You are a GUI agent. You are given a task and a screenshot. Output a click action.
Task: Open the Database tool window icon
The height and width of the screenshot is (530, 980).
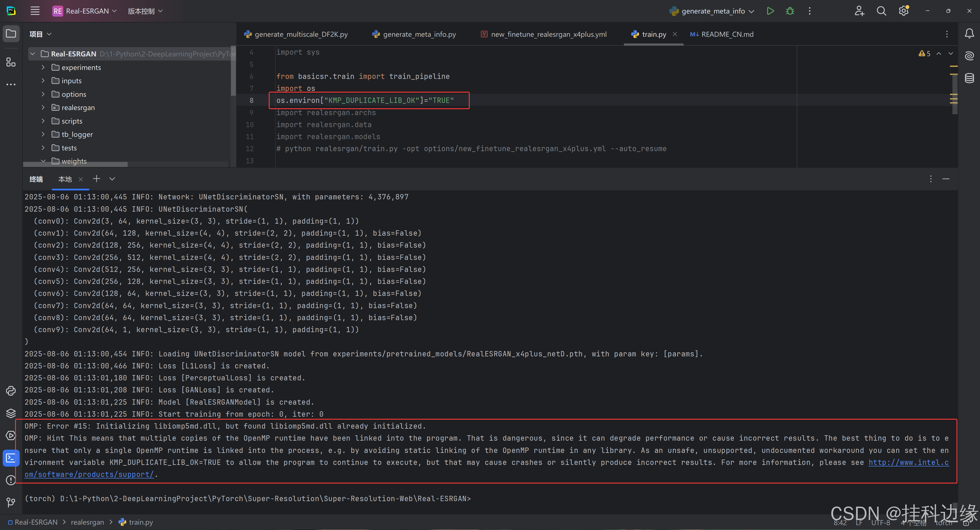(969, 78)
